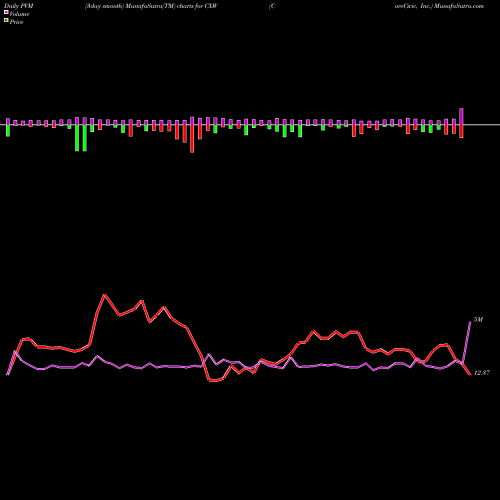Image resolution: width=500 pixels, height=500 pixels.
Task: Click the 5M volume value label
Action: pyautogui.click(x=478, y=320)
